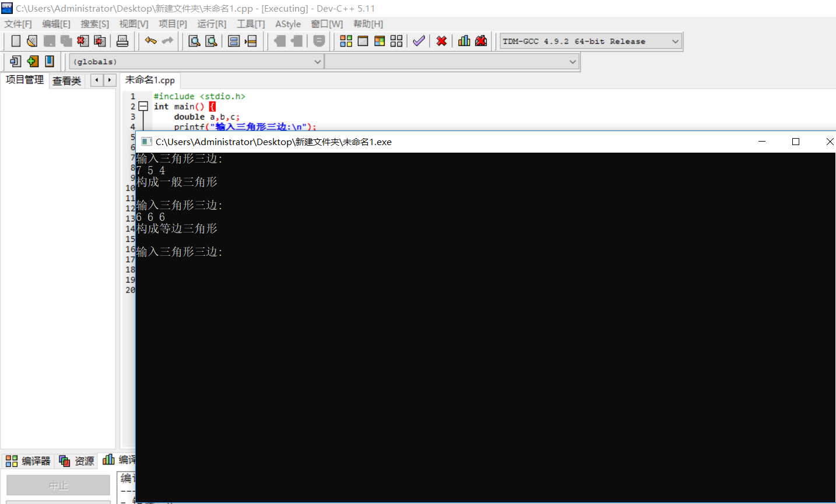
Task: Open the 项目[P] menu
Action: [173, 24]
